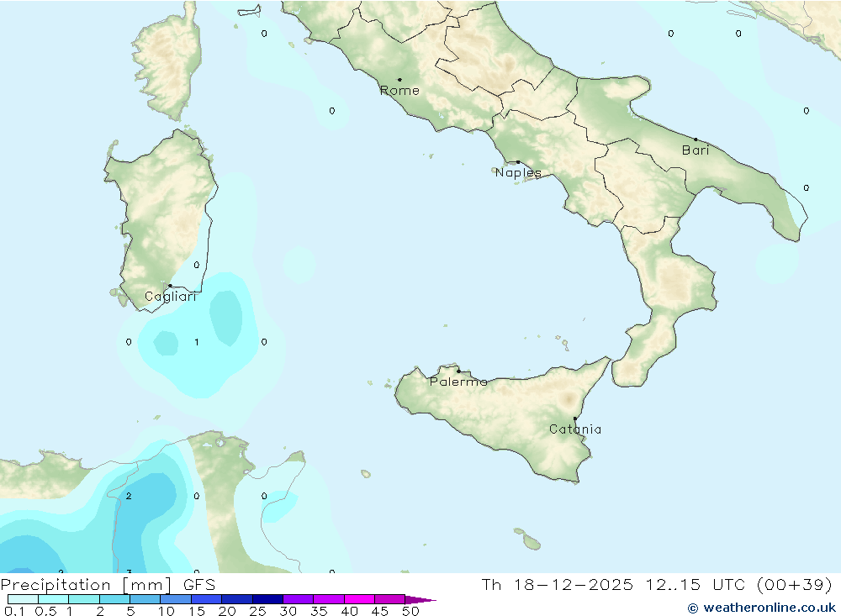Click the Catania location dot marker
The image size is (841, 616).
click(x=575, y=419)
